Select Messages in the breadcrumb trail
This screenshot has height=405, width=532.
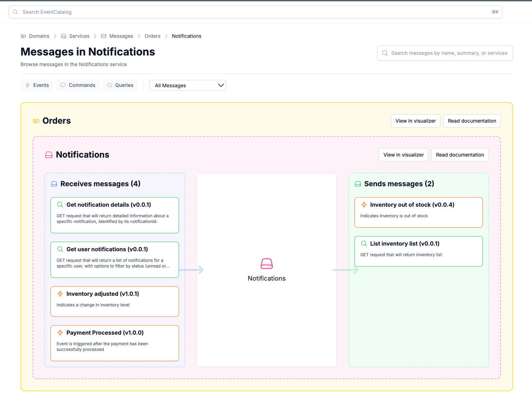tap(121, 36)
